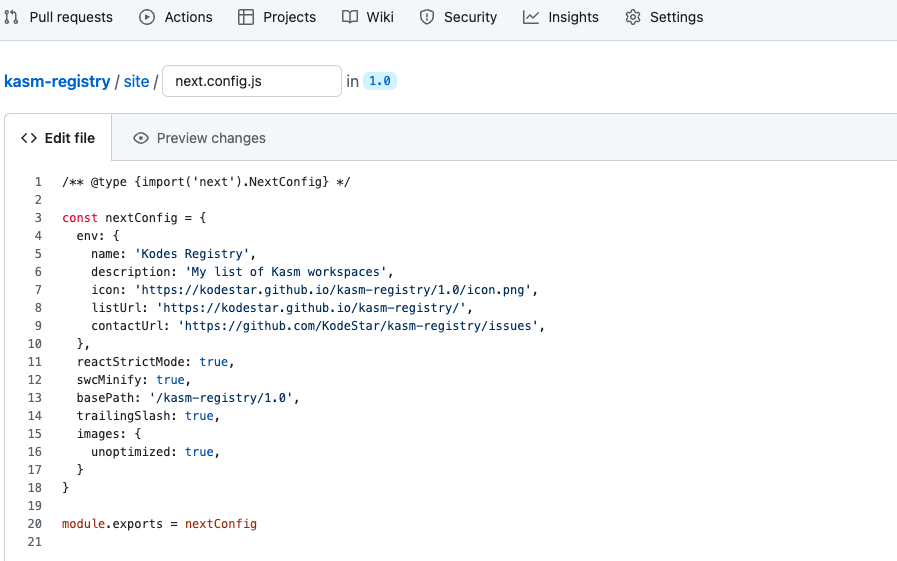Click 'env: {' on line 4

coord(98,236)
